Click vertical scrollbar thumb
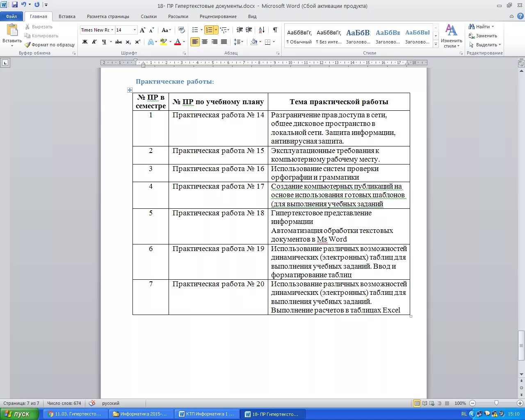The height and width of the screenshot is (420, 525). coord(521,345)
